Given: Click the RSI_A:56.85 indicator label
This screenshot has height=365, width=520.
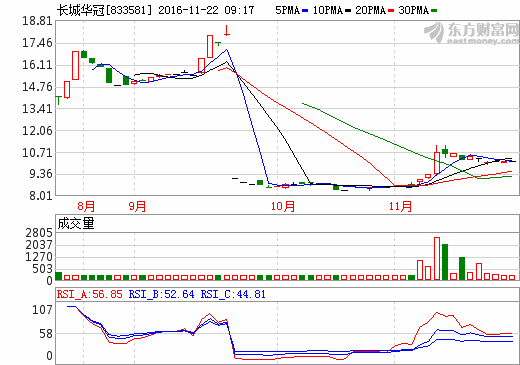Looking at the screenshot, I should 90,294.
